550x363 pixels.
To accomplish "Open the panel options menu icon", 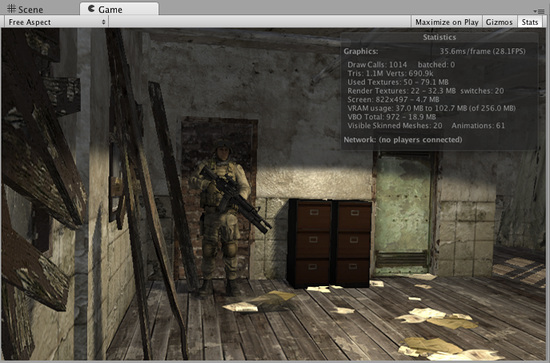I will click(x=540, y=11).
